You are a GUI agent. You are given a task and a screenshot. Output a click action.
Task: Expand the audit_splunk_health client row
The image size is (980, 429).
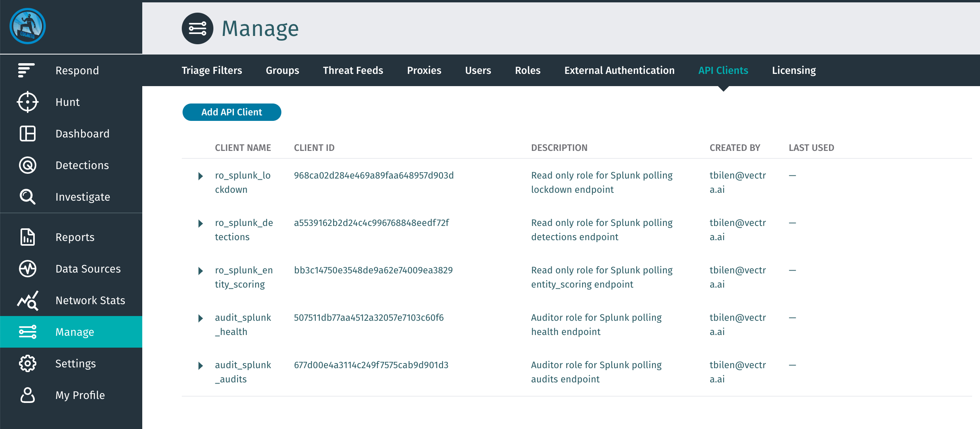point(200,318)
